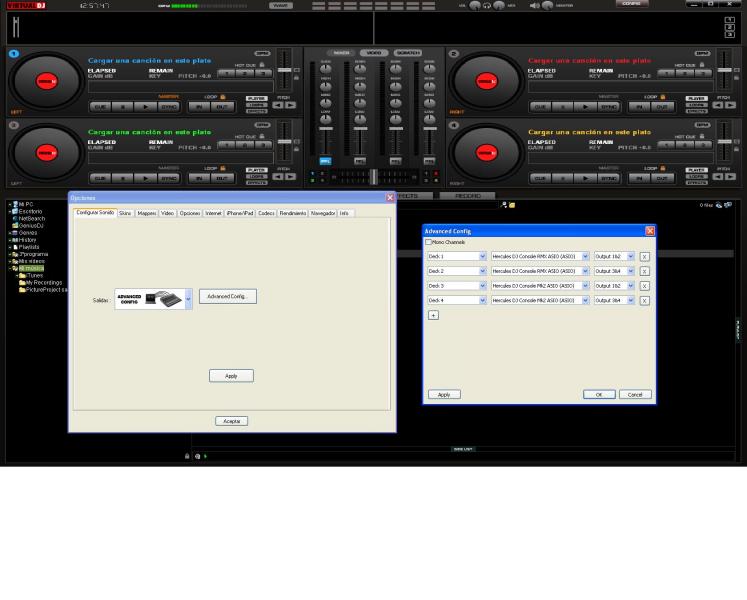Switch center panel to SCRATCH tab

pyautogui.click(x=408, y=53)
